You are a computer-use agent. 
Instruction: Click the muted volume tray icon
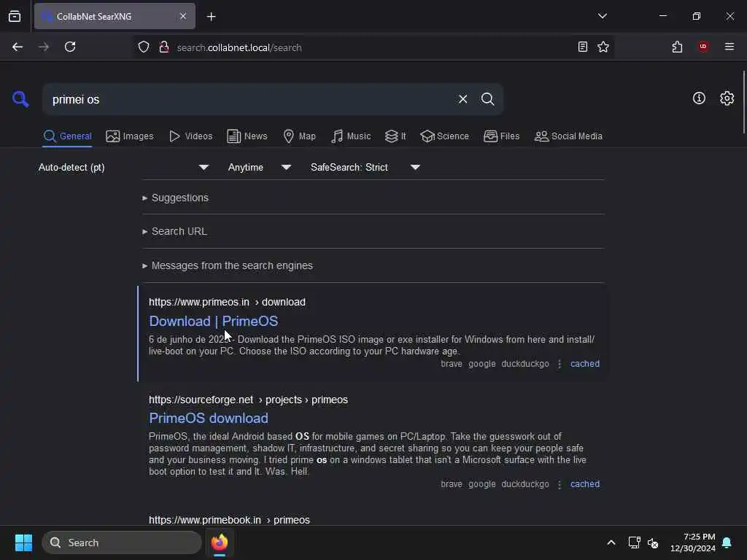coord(653,542)
